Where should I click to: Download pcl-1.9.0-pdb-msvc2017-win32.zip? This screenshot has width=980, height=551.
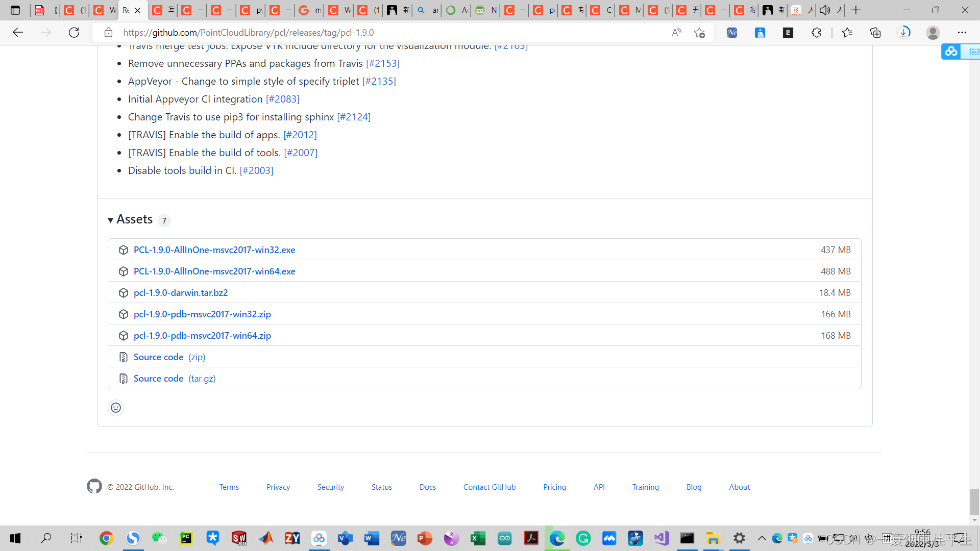202,314
